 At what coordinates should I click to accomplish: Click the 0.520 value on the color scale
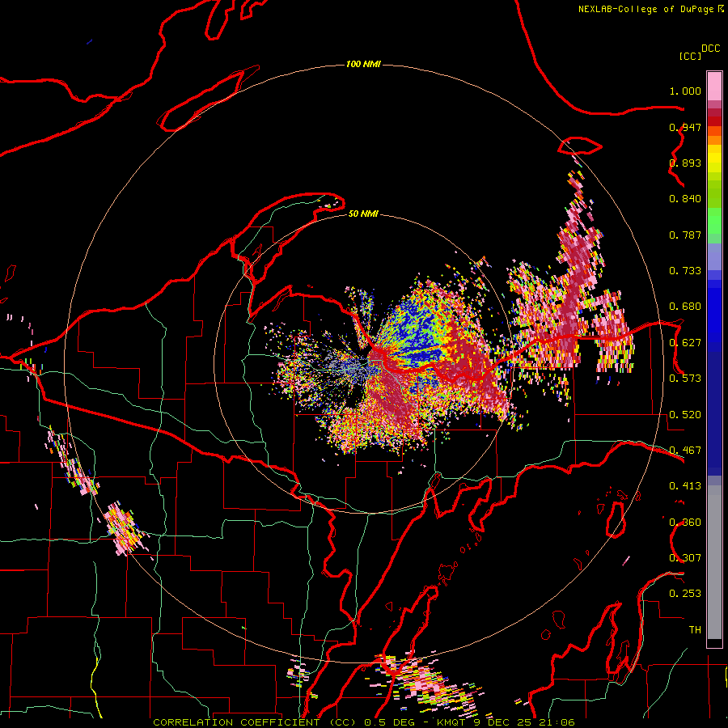click(x=685, y=415)
